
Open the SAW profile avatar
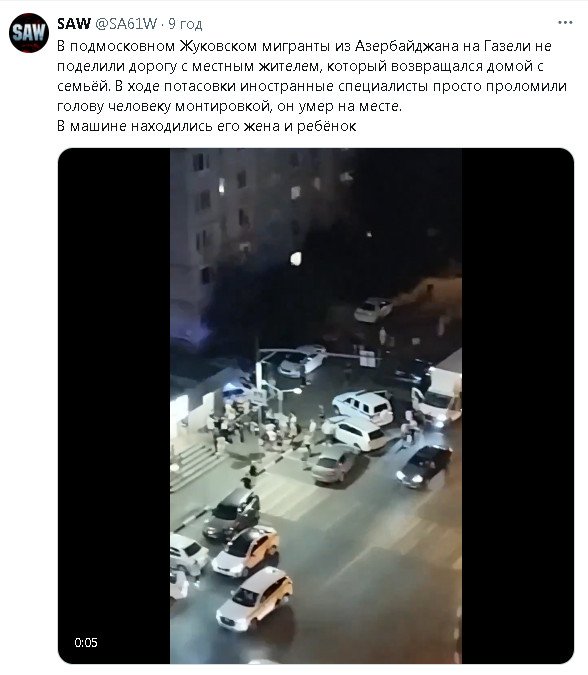(x=29, y=33)
